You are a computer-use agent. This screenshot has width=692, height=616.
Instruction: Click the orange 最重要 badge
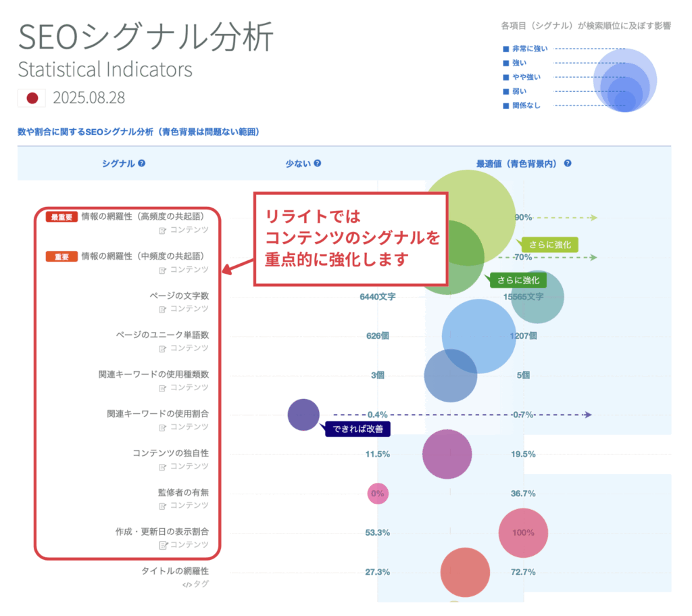click(x=61, y=217)
